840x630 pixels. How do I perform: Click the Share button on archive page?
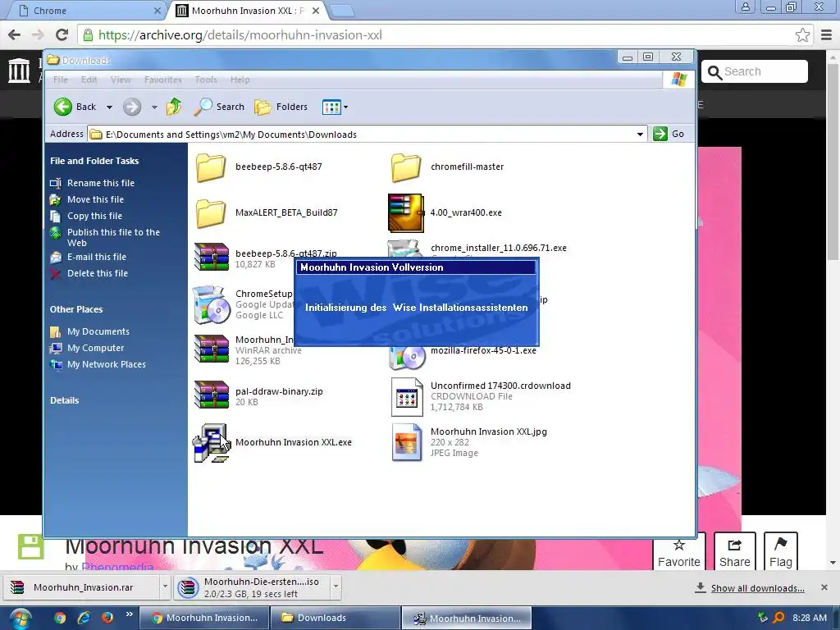coord(734,552)
